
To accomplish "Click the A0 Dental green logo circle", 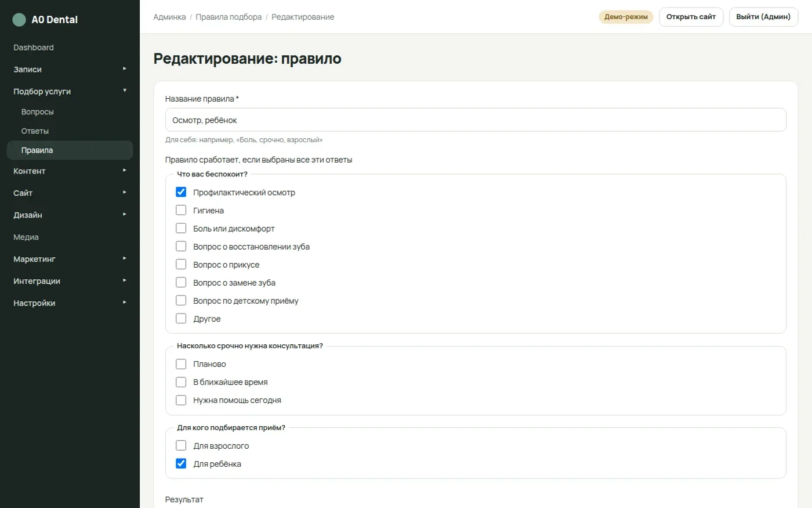I will 19,20.
